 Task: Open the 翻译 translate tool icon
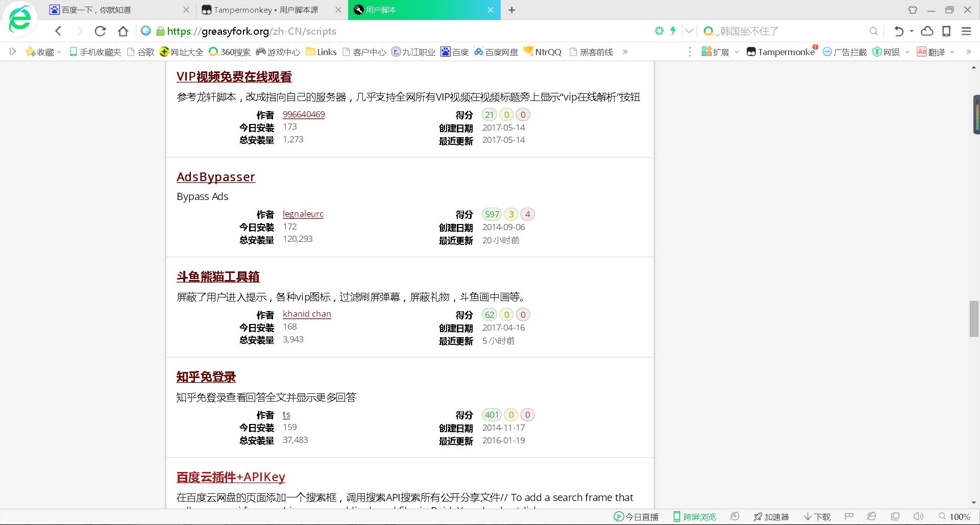point(922,52)
